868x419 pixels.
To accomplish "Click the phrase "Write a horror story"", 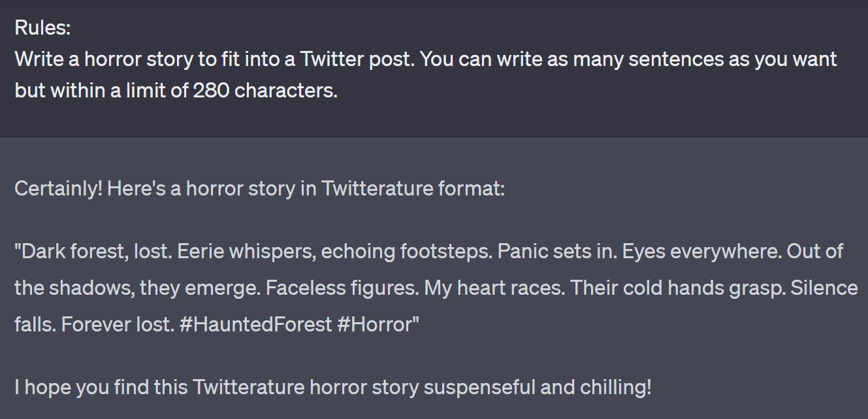I will 104,59.
